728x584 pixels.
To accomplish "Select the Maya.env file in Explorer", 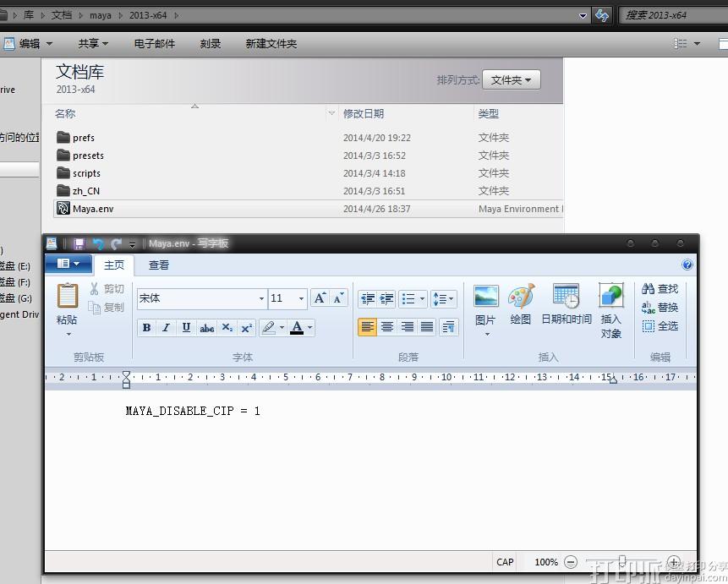I will 309,209.
